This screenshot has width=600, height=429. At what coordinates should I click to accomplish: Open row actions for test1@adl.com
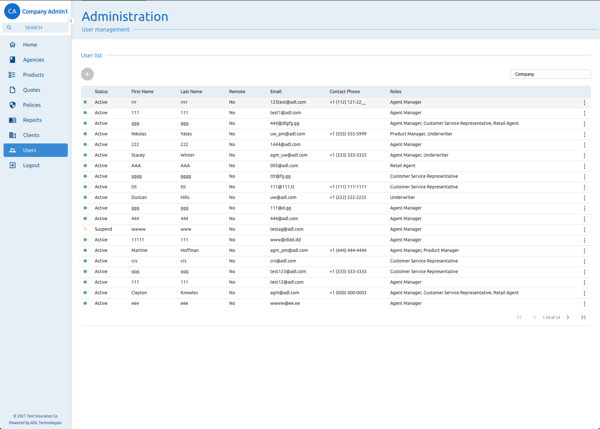pyautogui.click(x=584, y=113)
